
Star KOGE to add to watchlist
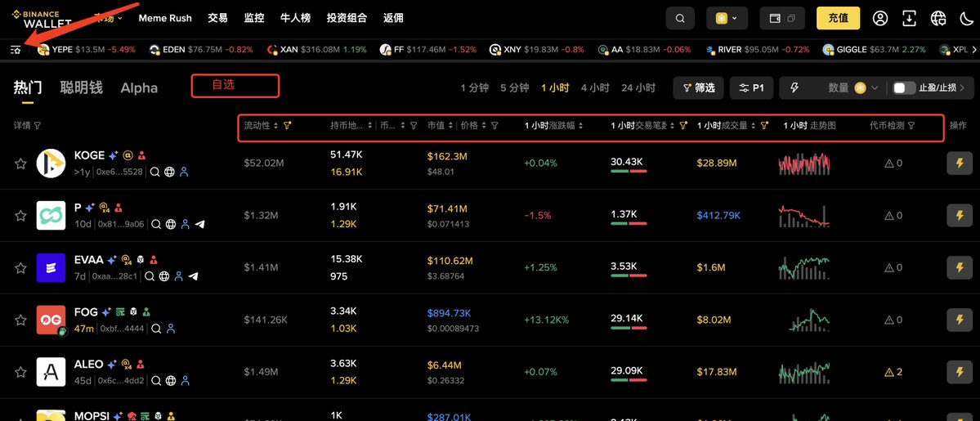pyautogui.click(x=20, y=163)
